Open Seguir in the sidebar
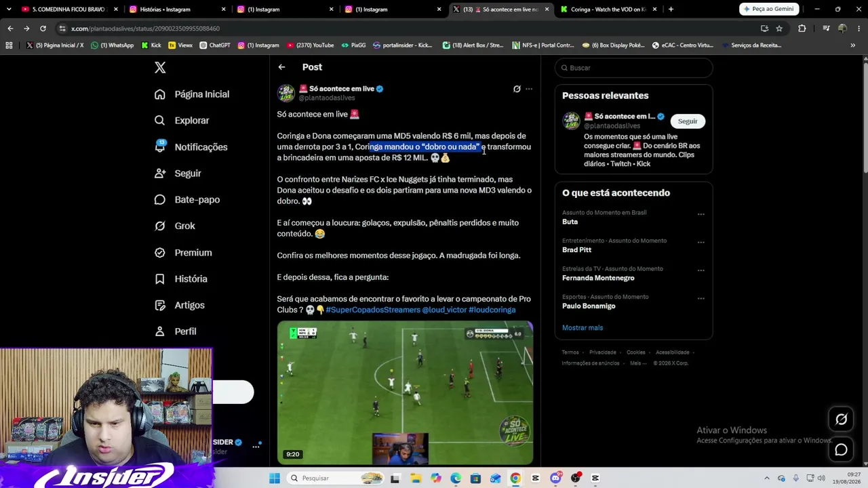868x488 pixels. pos(178,174)
